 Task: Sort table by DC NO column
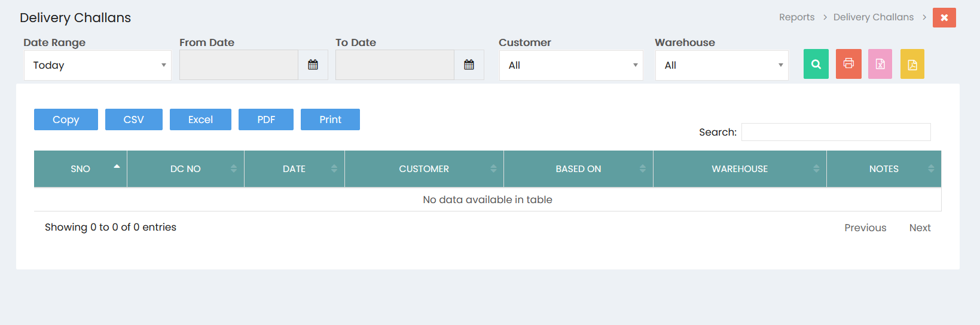[185, 169]
